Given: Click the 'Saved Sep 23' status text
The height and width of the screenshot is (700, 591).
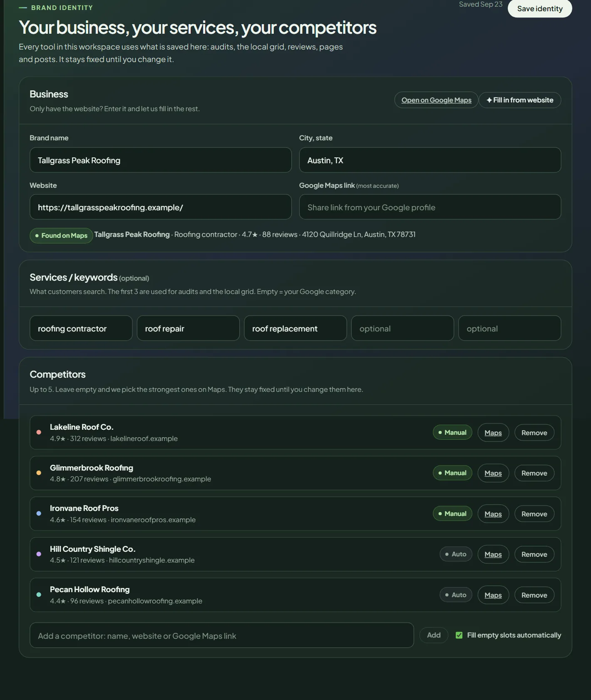Looking at the screenshot, I should (481, 4).
